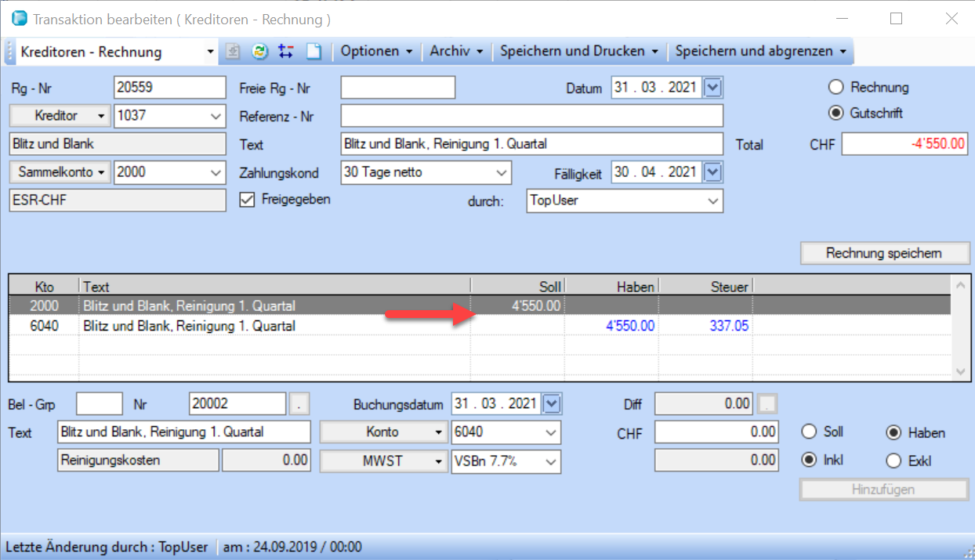Open the Fälligkeit calendar picker

[712, 172]
